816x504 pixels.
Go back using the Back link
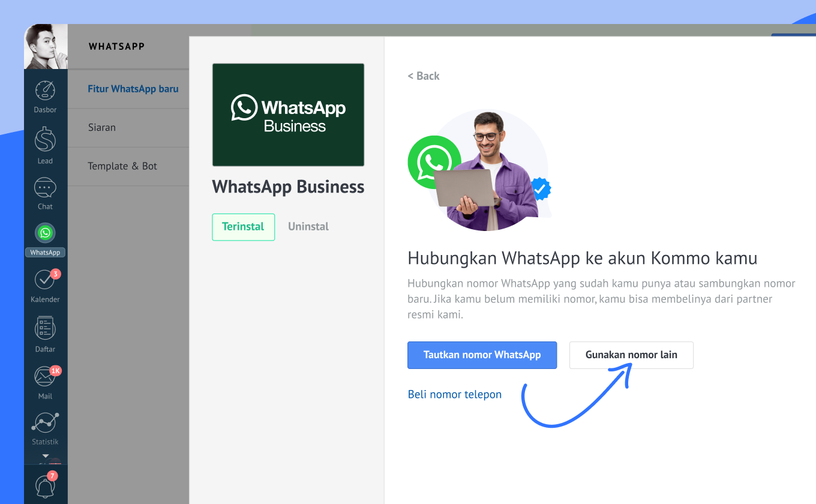coord(424,76)
